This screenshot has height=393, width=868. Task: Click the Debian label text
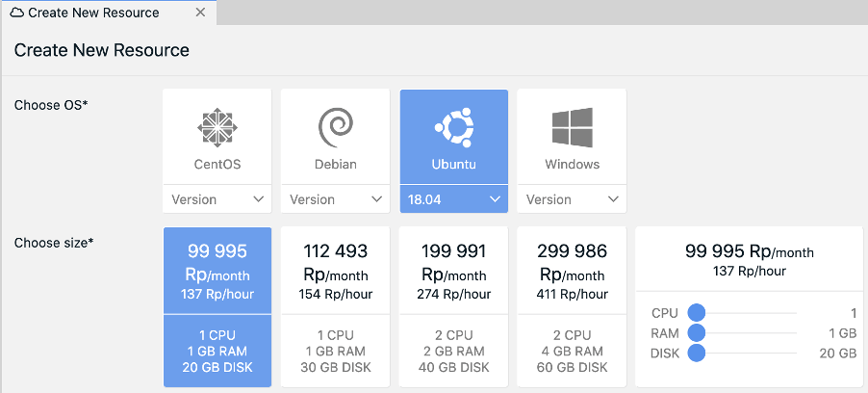click(x=336, y=165)
